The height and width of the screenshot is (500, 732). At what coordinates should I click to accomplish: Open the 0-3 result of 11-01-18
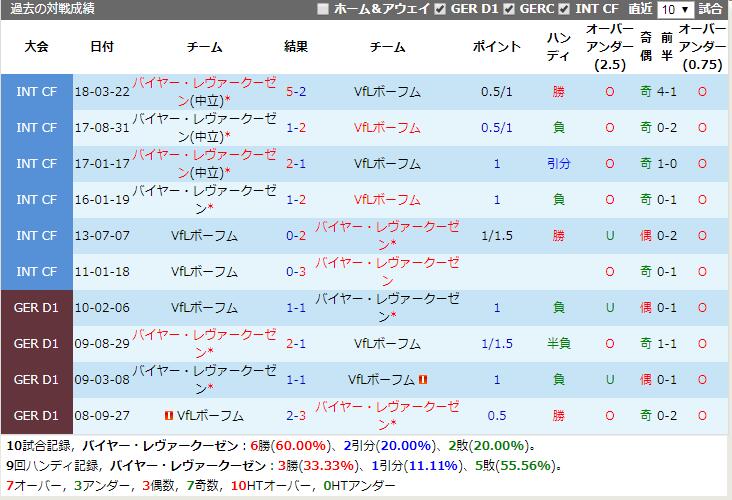click(x=296, y=271)
